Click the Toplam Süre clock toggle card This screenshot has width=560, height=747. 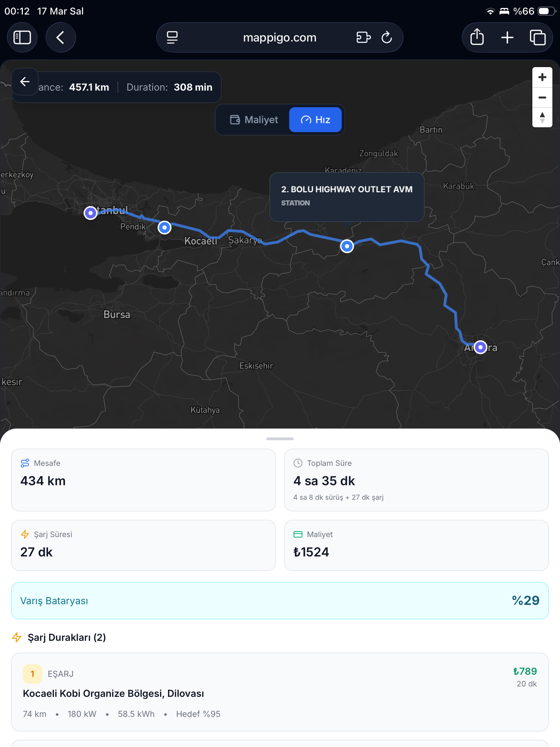tap(297, 463)
